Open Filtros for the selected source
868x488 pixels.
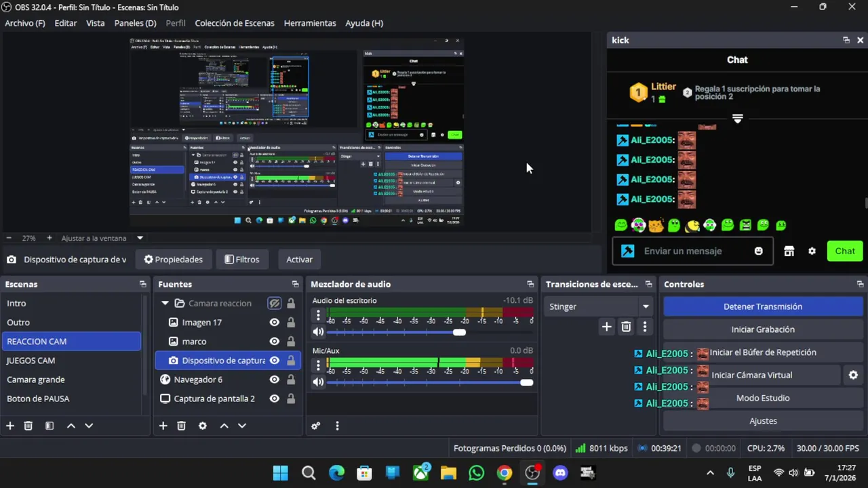click(242, 260)
